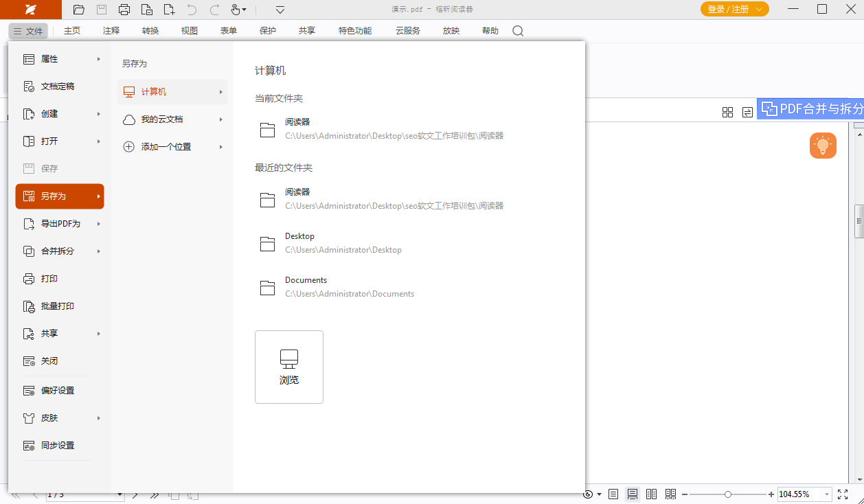Open the 特色功能 menu
Viewport: 864px width, 504px height.
[x=354, y=30]
